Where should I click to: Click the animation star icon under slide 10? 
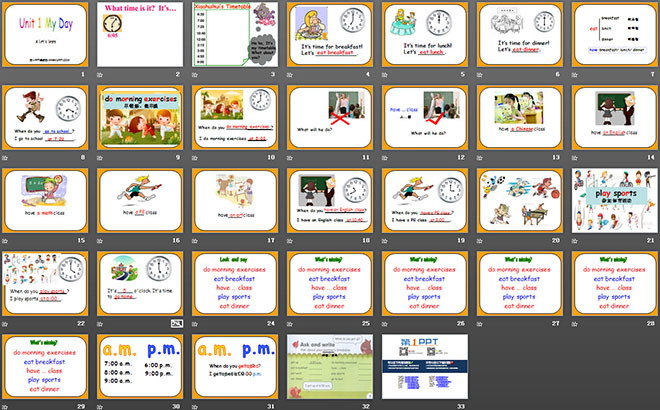[195, 158]
